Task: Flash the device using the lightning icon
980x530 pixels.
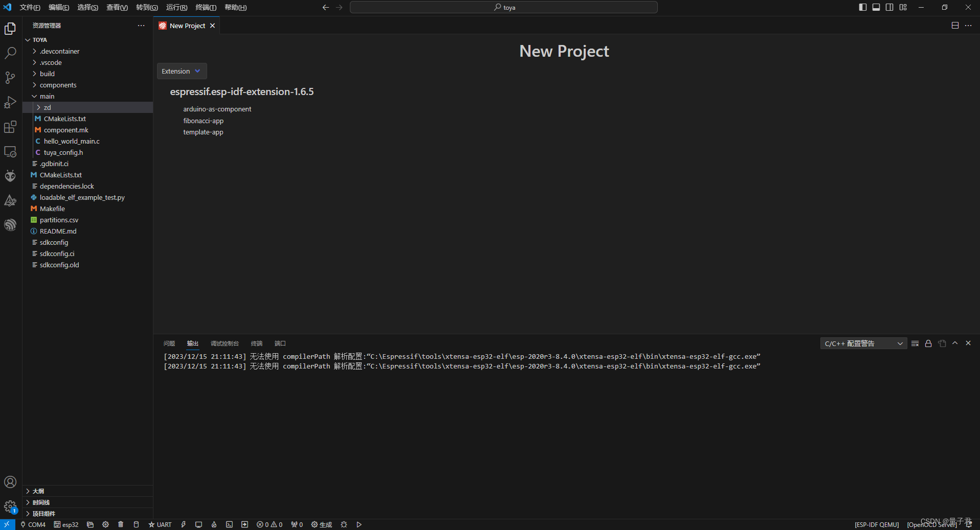Action: (x=183, y=524)
